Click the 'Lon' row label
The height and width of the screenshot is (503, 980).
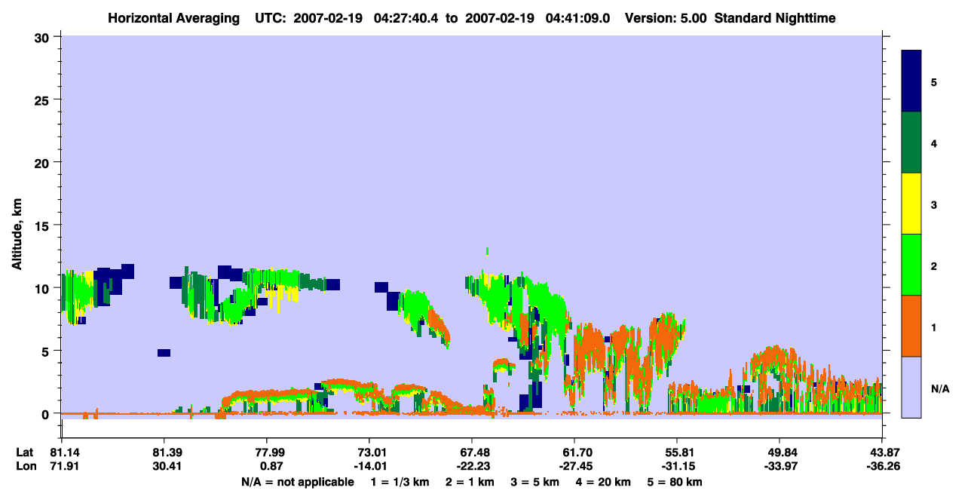point(25,466)
